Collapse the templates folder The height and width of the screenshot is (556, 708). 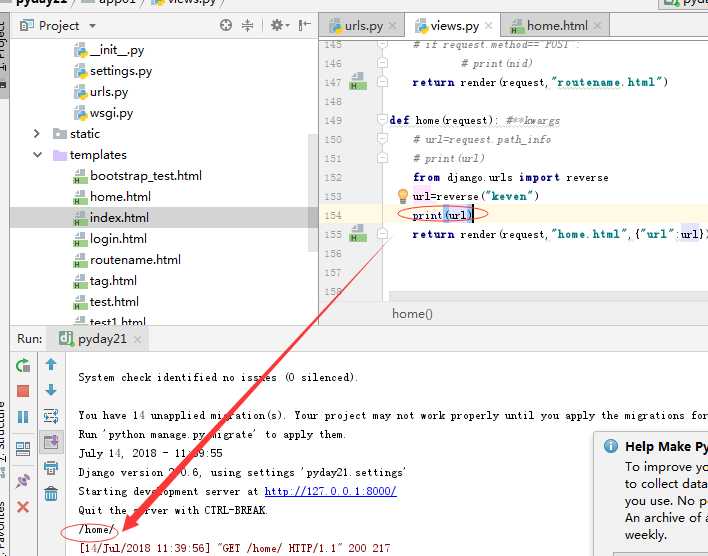pyautogui.click(x=37, y=154)
